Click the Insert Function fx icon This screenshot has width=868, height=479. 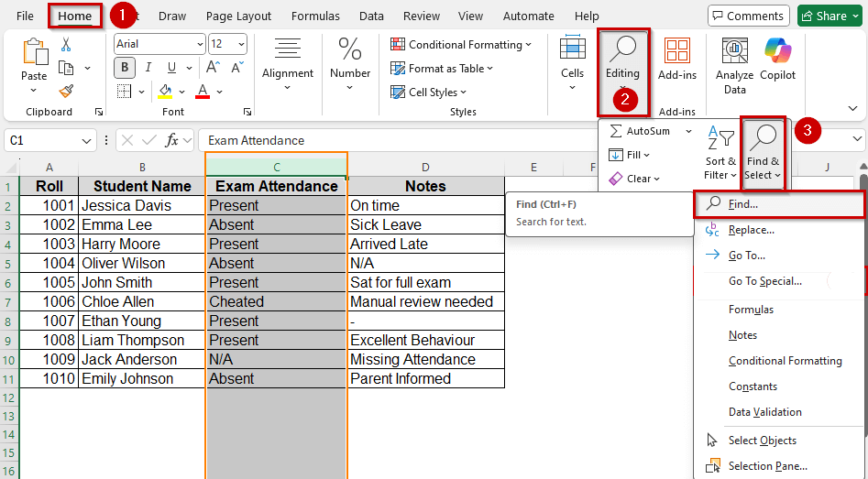click(x=171, y=140)
